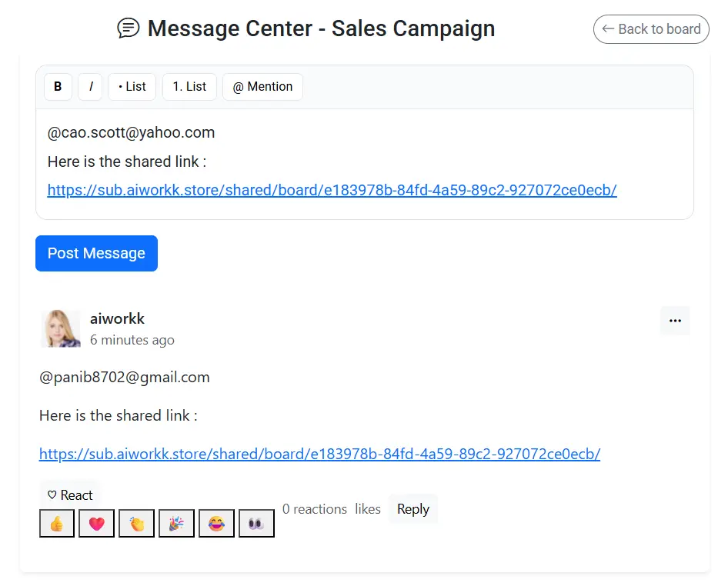Click the @ Mention button
728x586 pixels.
pyautogui.click(x=262, y=87)
